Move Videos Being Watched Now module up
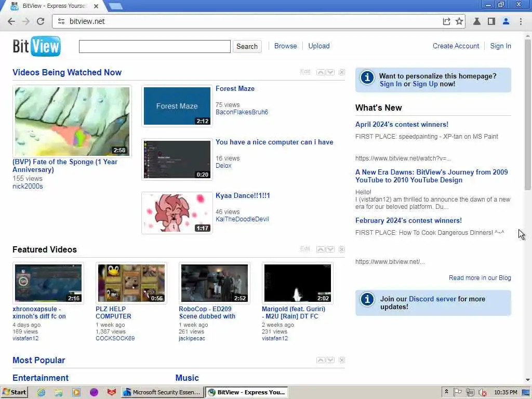532x399 pixels. tap(321, 72)
